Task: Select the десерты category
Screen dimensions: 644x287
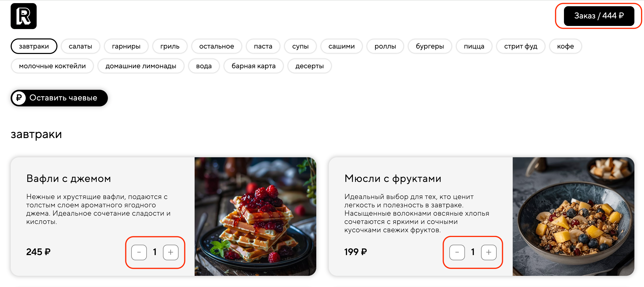Action: click(310, 66)
